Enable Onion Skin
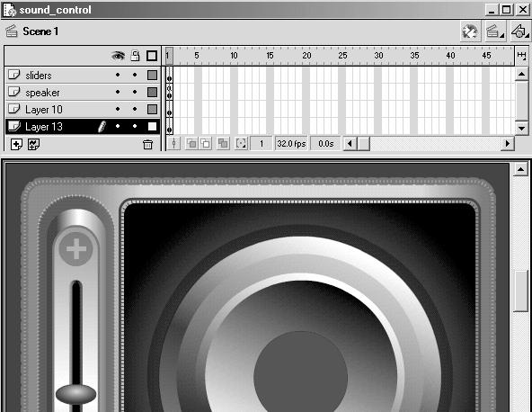This screenshot has height=412, width=532. coord(191,144)
